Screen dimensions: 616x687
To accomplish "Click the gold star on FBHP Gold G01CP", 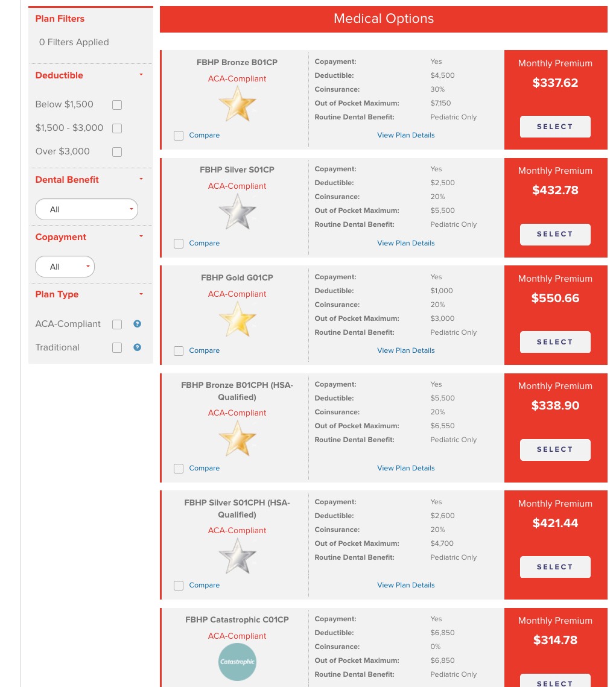I will pos(237,318).
